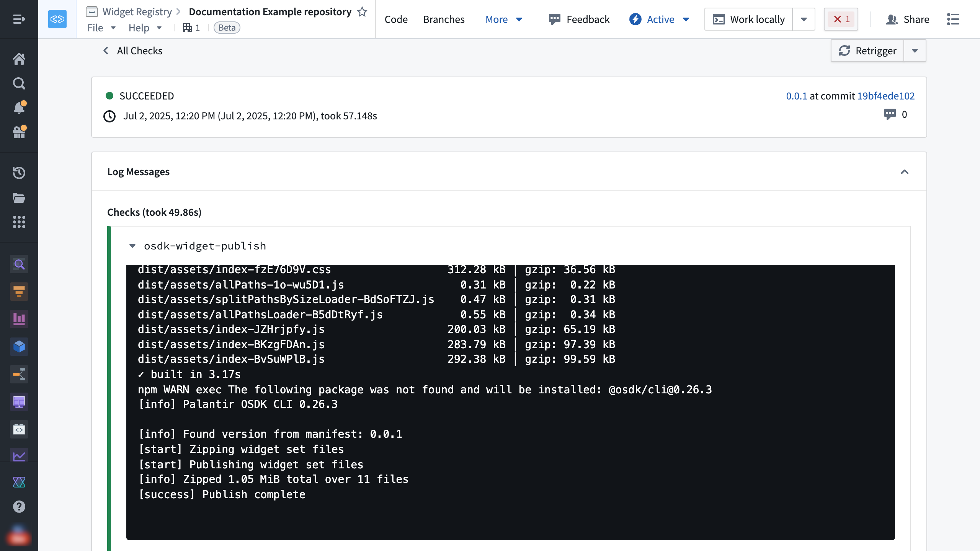This screenshot has width=980, height=551.
Task: Click '[start] Zipping widget set files' line
Action: coord(241,449)
